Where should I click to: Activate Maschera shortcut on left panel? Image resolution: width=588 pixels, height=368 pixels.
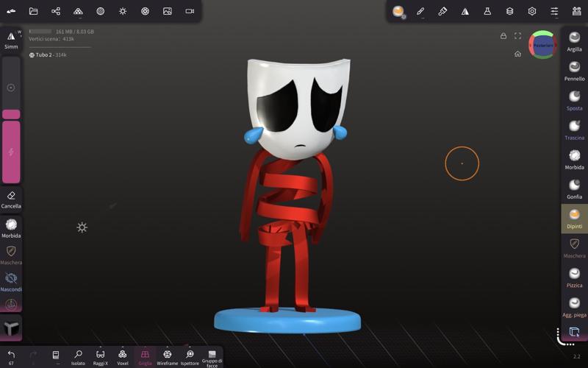11,255
